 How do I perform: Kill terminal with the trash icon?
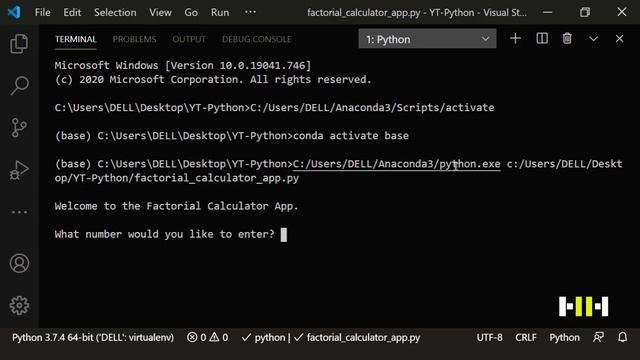pyautogui.click(x=567, y=39)
